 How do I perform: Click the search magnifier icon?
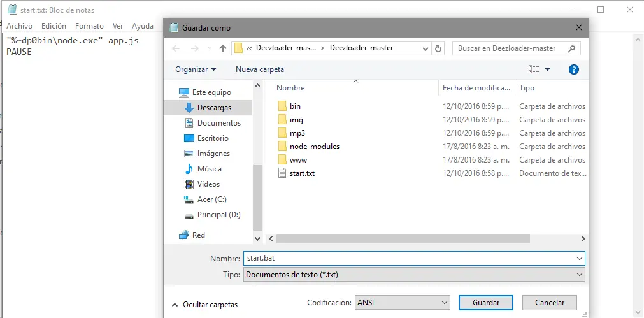click(x=571, y=48)
